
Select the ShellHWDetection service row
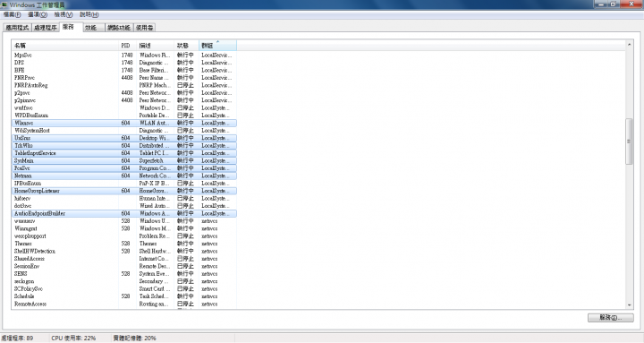124,252
